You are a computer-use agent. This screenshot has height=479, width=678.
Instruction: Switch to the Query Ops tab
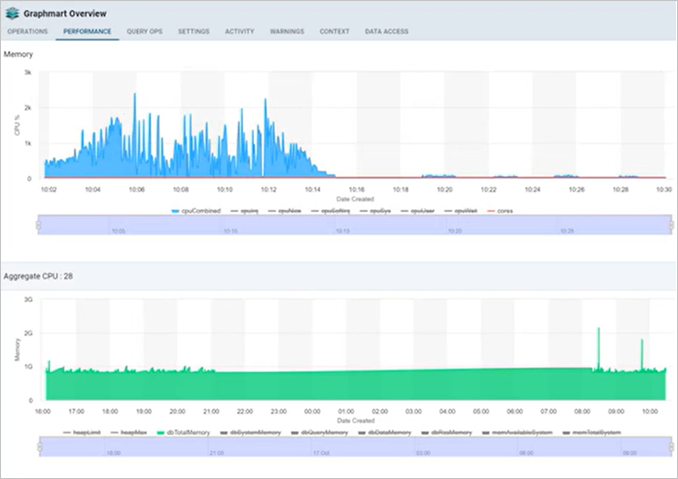point(145,32)
